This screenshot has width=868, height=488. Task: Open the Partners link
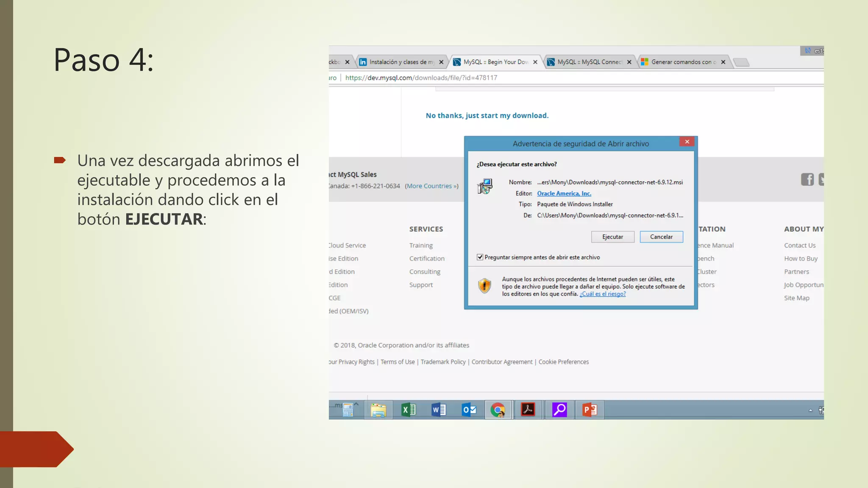click(796, 272)
